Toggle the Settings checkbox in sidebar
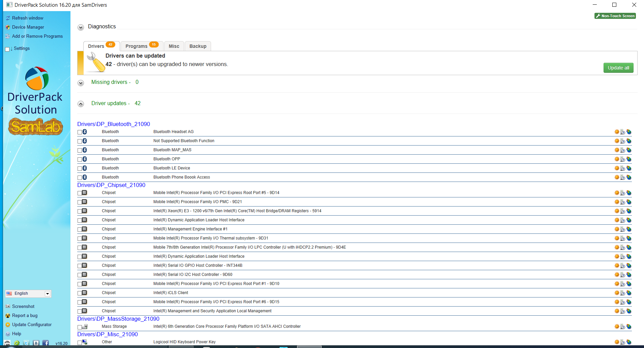 pyautogui.click(x=7, y=49)
